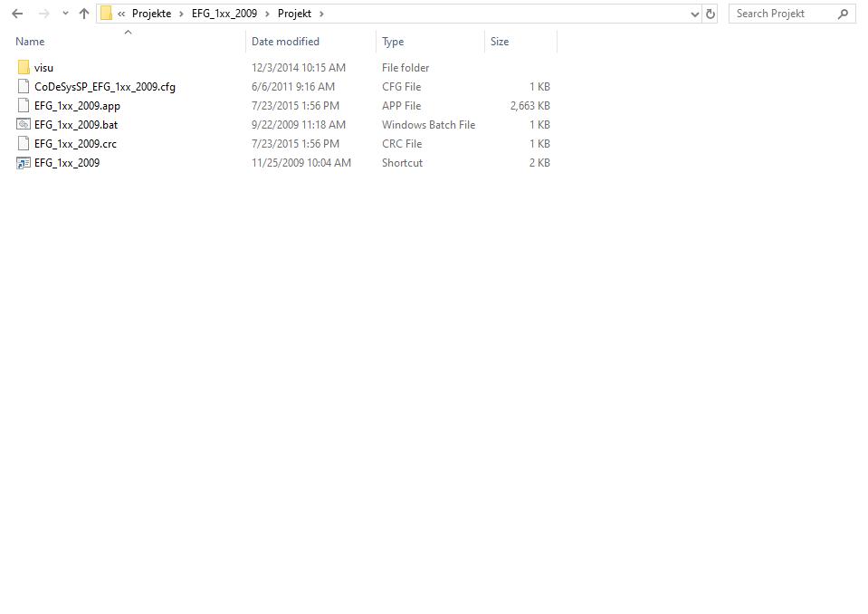The width and height of the screenshot is (868, 614).
Task: Click the Shortcut type cell
Action: point(402,163)
